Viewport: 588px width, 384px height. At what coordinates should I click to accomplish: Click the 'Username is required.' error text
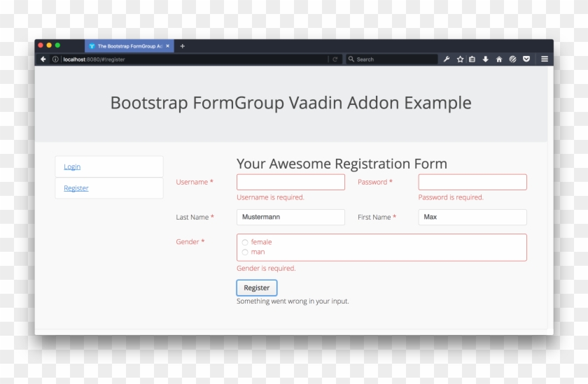[270, 197]
